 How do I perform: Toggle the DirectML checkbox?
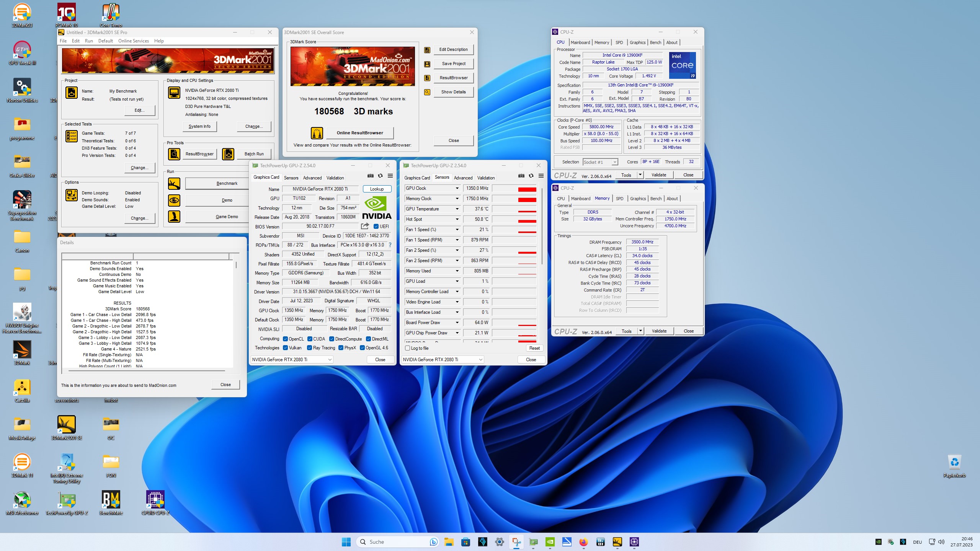(368, 339)
